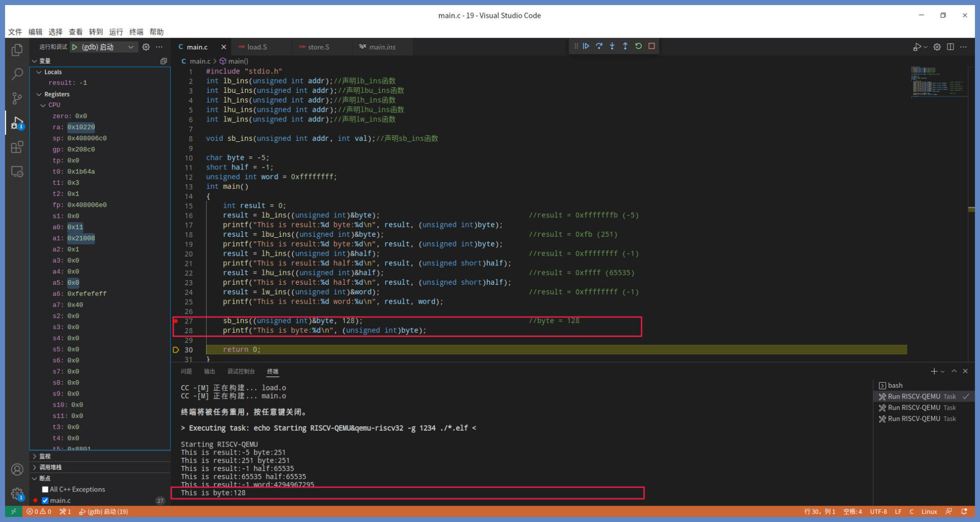Screen dimensions: 980x522
Task: Restart the debug session
Action: [x=639, y=46]
